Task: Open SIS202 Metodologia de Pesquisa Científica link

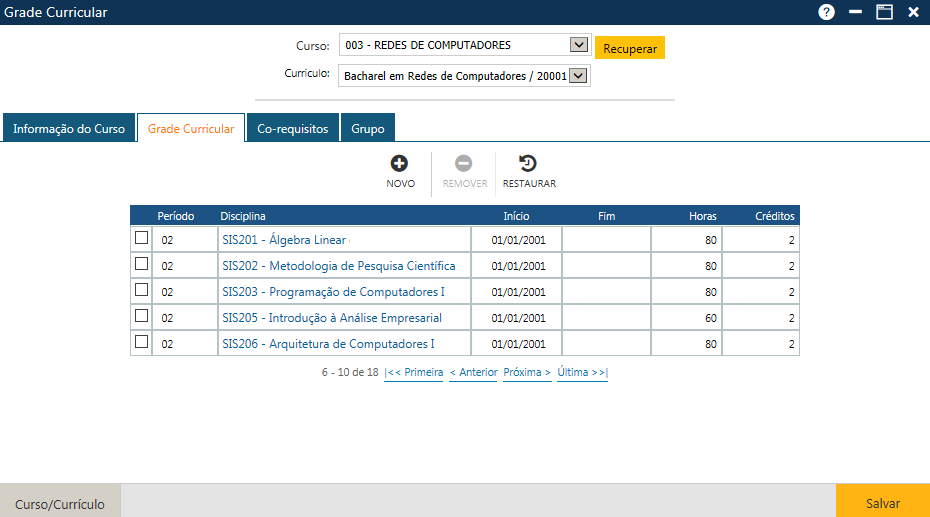Action: pos(338,266)
